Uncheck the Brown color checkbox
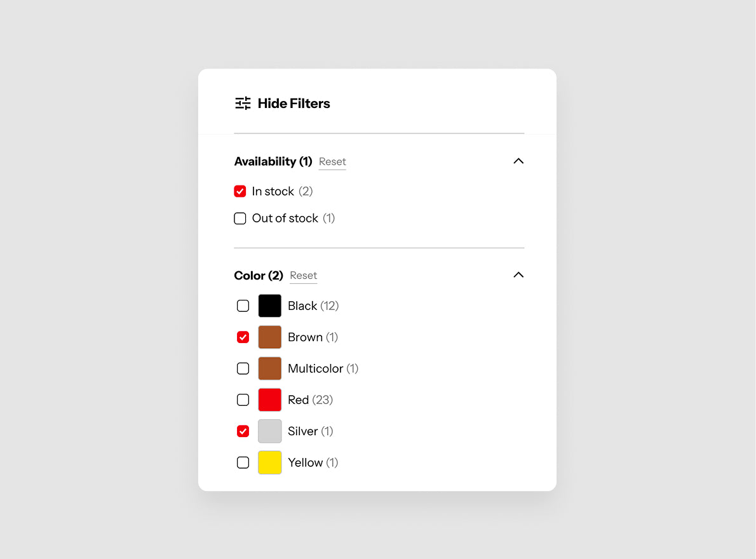 243,337
